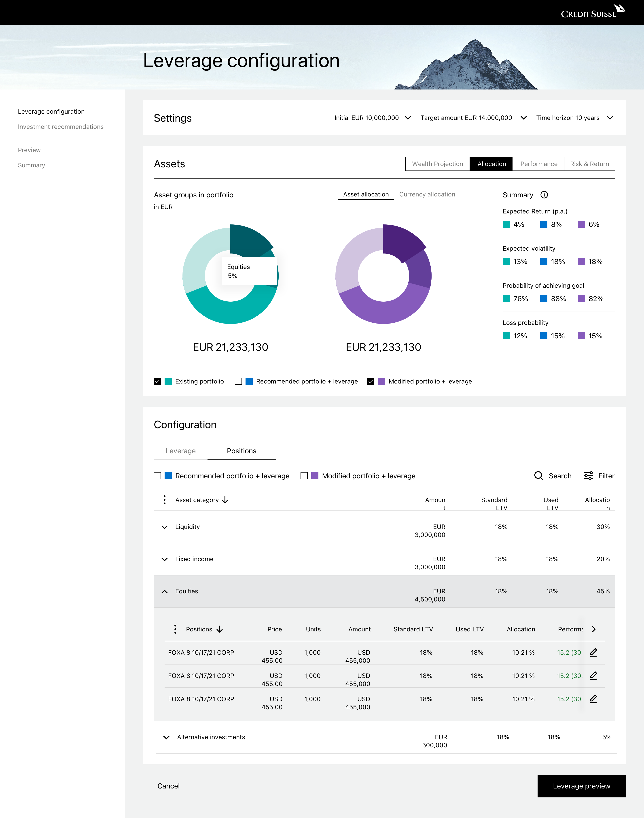Switch to the Performance tab
Viewport: 644px width, 818px height.
(538, 164)
